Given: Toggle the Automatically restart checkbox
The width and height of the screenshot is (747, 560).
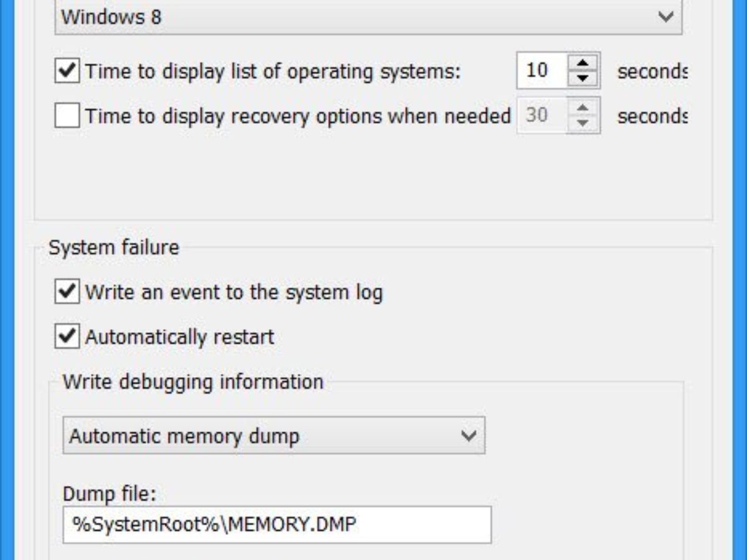Looking at the screenshot, I should click(x=67, y=337).
